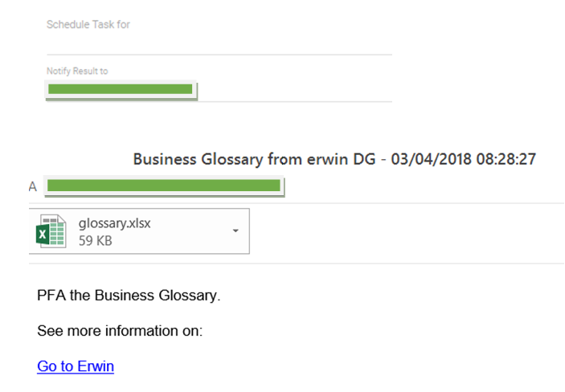Expand the glossary.xlsx attachment dropdown arrow

coord(235,231)
